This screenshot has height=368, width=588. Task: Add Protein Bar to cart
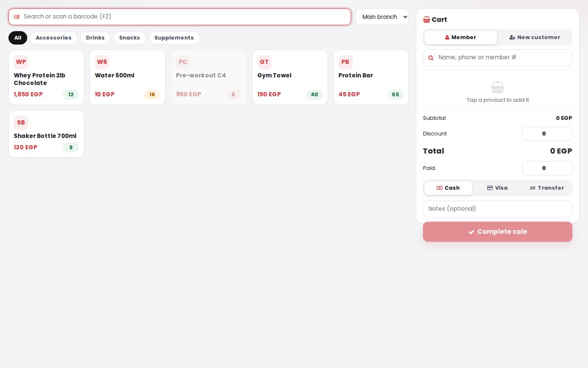(x=371, y=77)
